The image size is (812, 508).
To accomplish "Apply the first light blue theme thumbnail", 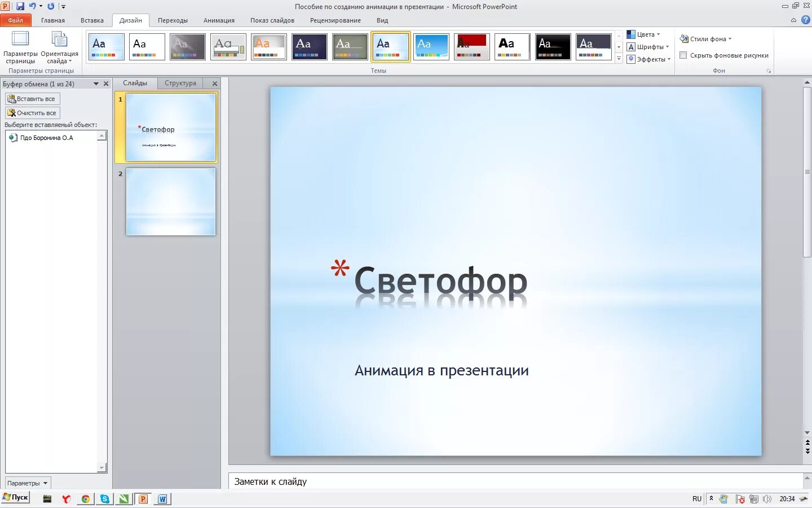I will [x=107, y=47].
